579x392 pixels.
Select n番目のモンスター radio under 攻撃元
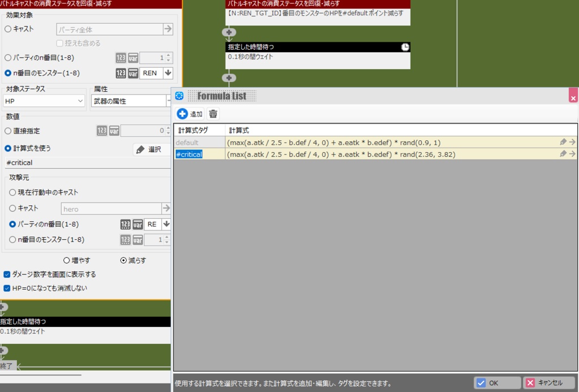(12, 240)
